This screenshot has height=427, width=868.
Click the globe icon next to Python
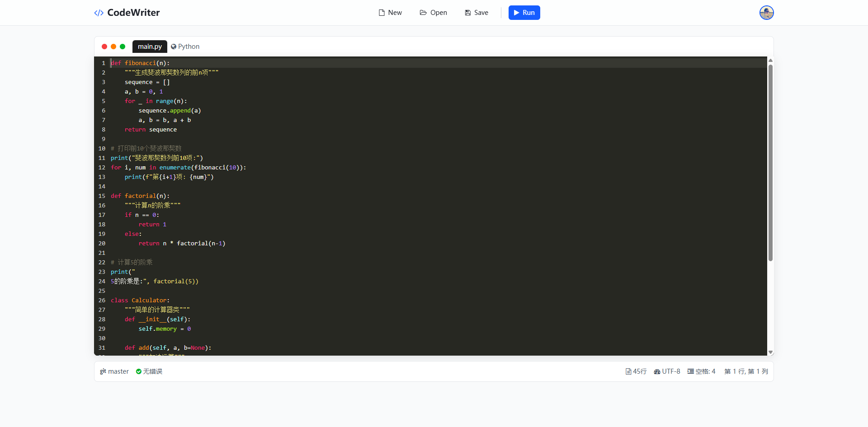[x=174, y=47]
